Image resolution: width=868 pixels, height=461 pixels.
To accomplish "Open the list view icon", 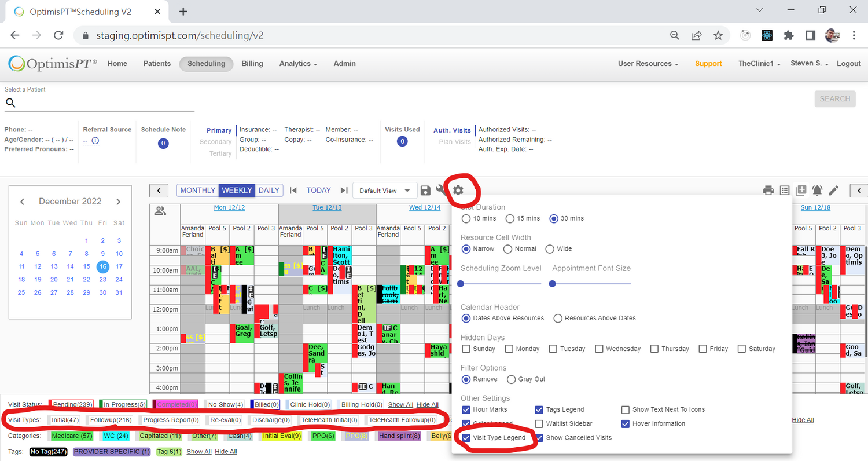I will (x=785, y=191).
